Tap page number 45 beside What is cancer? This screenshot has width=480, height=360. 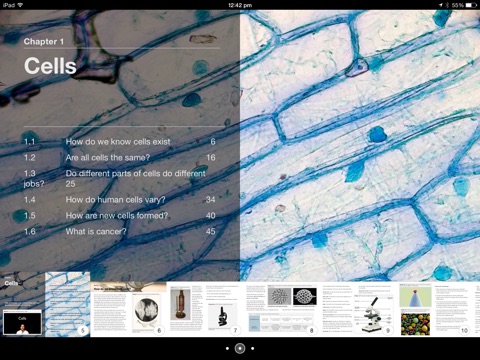[211, 231]
